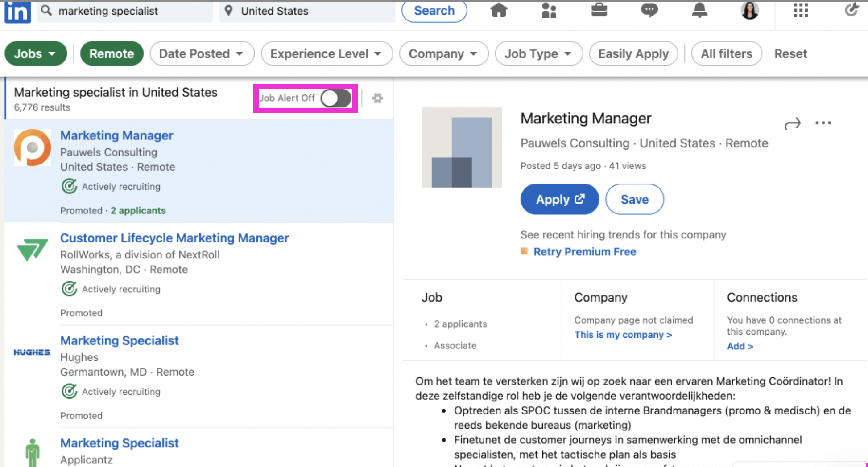Turn on the Job Alert toggle

[336, 98]
